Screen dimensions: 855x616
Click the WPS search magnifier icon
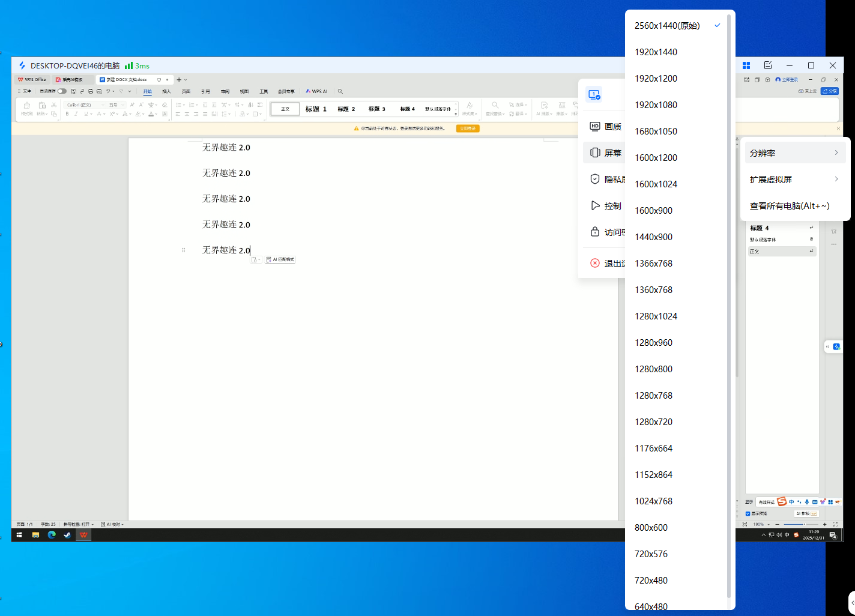coord(340,91)
